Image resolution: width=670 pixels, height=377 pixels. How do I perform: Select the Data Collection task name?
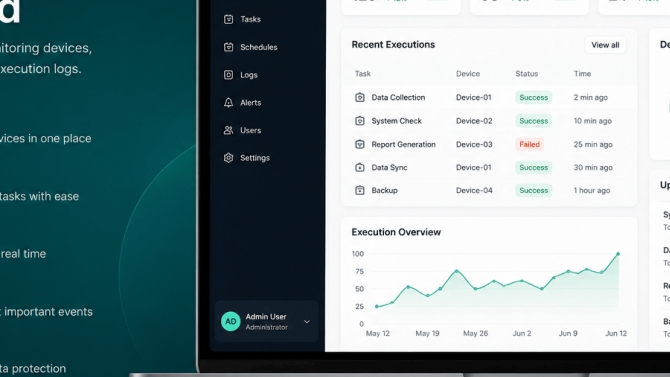click(x=398, y=97)
